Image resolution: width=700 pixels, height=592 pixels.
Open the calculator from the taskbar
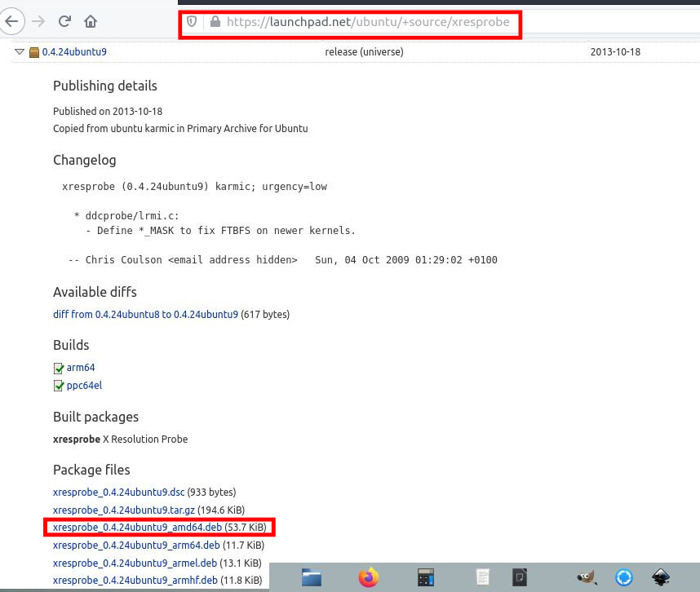(x=425, y=577)
